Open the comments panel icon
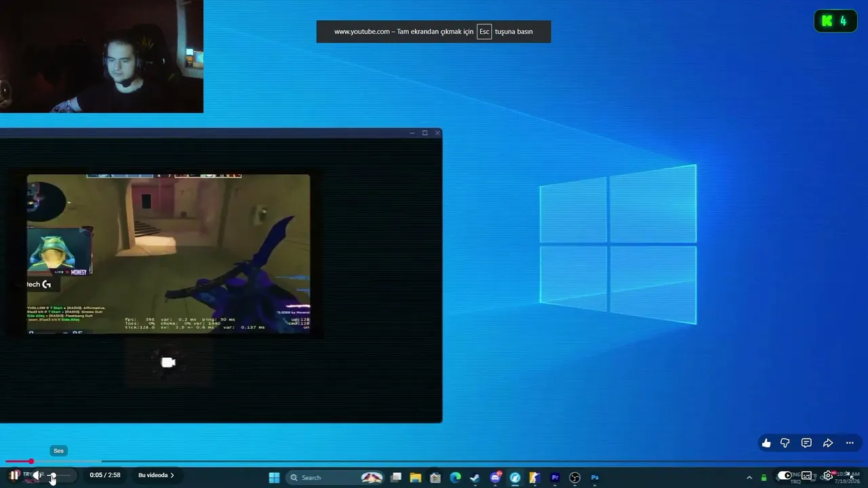The image size is (868, 488). (x=806, y=443)
